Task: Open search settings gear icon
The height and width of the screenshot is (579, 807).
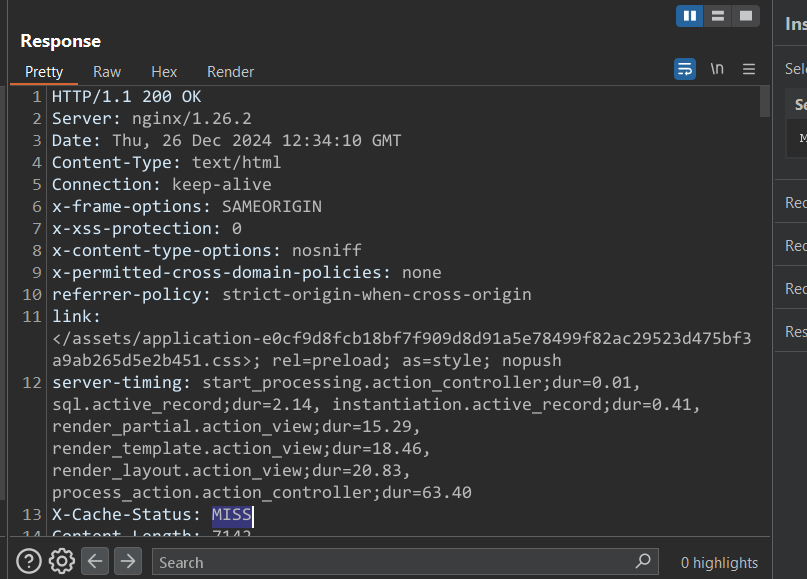Action: (62, 561)
